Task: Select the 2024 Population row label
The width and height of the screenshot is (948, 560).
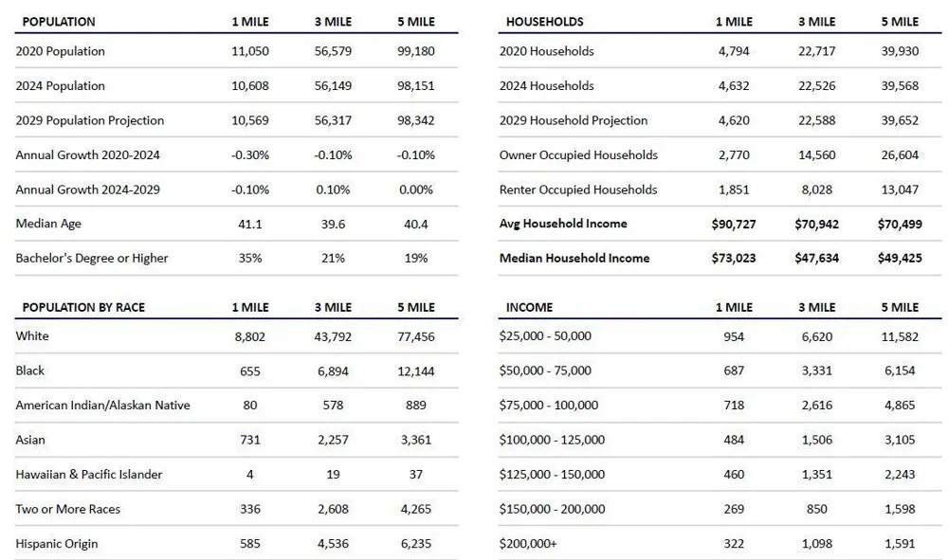Action: tap(61, 86)
